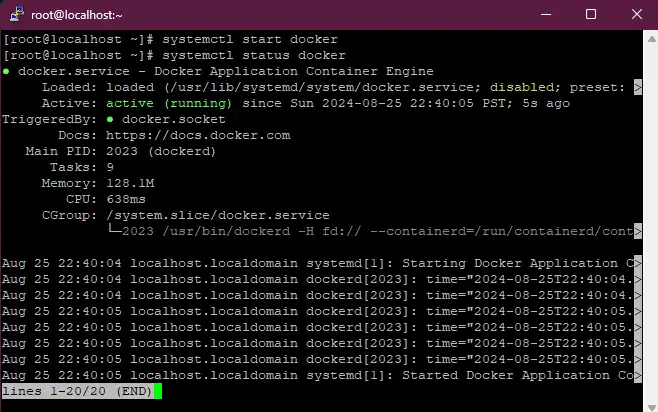Click the "disabled;" status word
Image resolution: width=658 pixels, height=412 pixels.
(525, 87)
